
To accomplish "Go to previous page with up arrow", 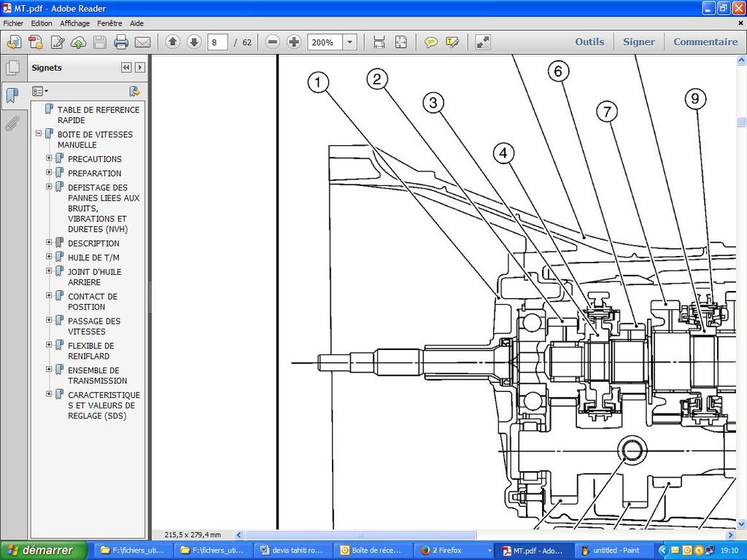I will (173, 42).
